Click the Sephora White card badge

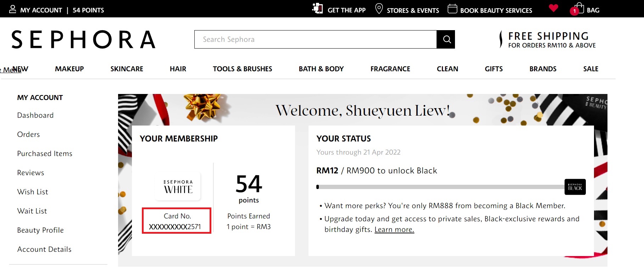click(178, 186)
